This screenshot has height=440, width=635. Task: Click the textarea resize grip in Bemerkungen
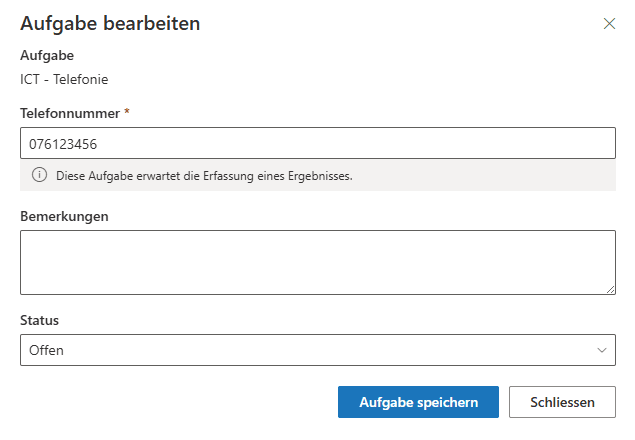[x=609, y=288]
